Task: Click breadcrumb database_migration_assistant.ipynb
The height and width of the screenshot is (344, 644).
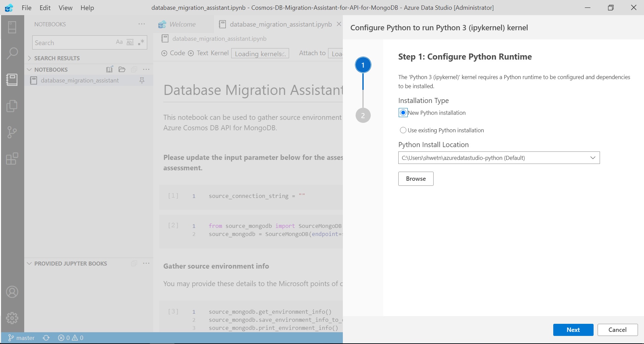Action: [219, 39]
